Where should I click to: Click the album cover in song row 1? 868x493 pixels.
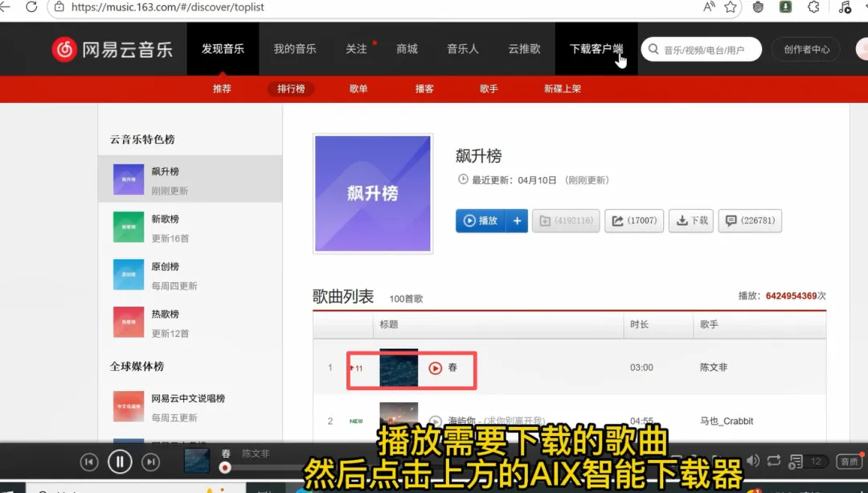point(399,368)
